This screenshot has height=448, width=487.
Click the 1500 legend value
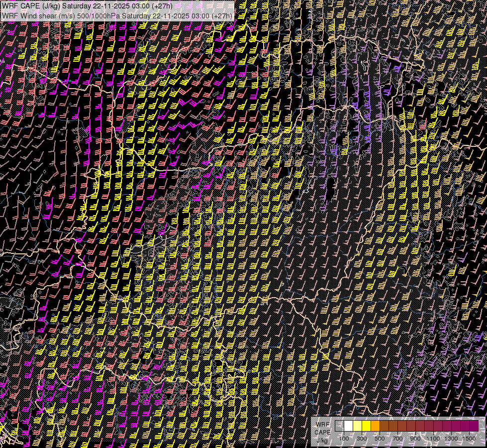coord(469,439)
